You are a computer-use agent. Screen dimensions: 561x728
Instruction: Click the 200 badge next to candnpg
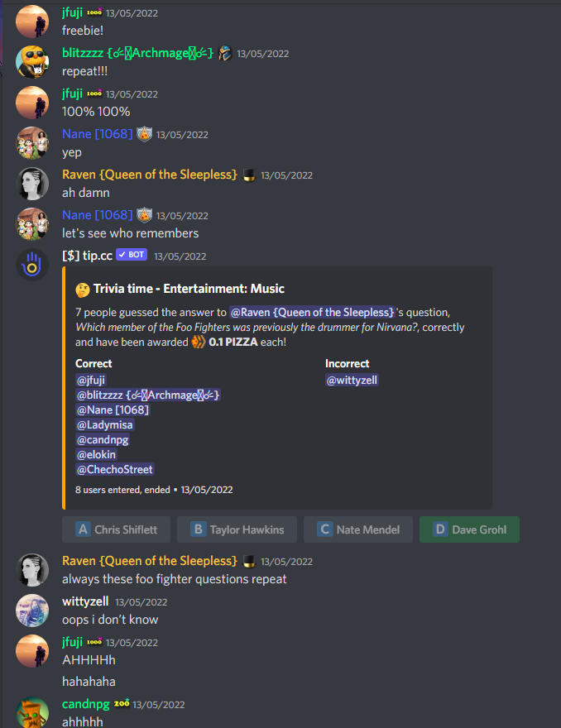coord(122,704)
